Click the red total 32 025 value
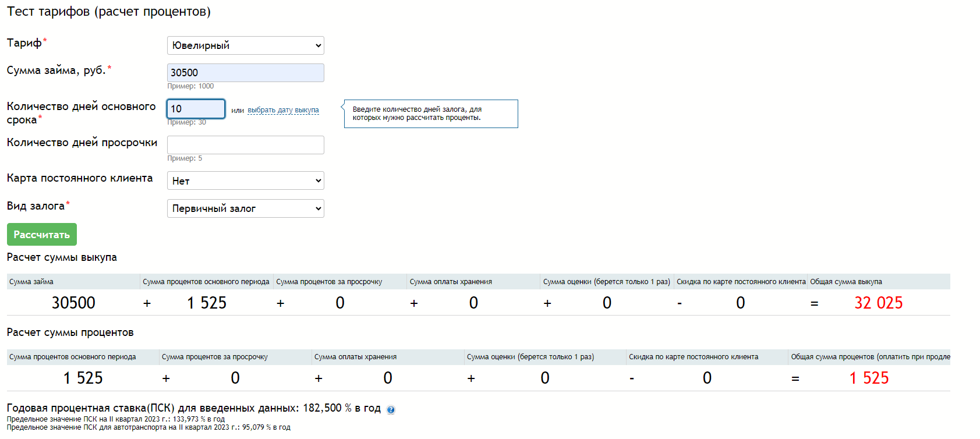The width and height of the screenshot is (980, 439). point(878,303)
